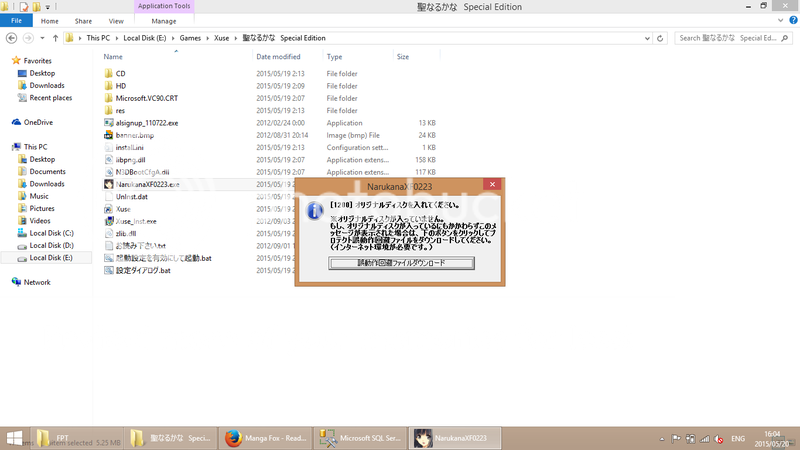
Task: Click the Windows Start button
Action: [15, 437]
